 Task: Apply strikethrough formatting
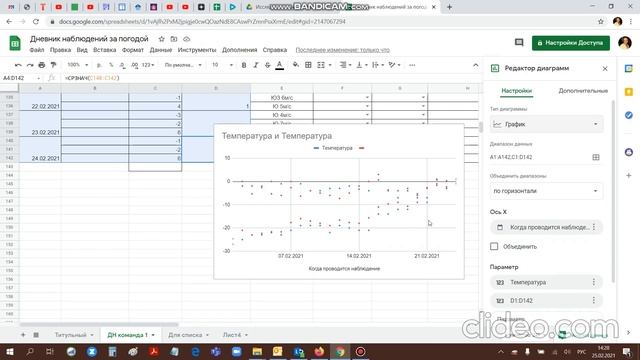tap(268, 65)
